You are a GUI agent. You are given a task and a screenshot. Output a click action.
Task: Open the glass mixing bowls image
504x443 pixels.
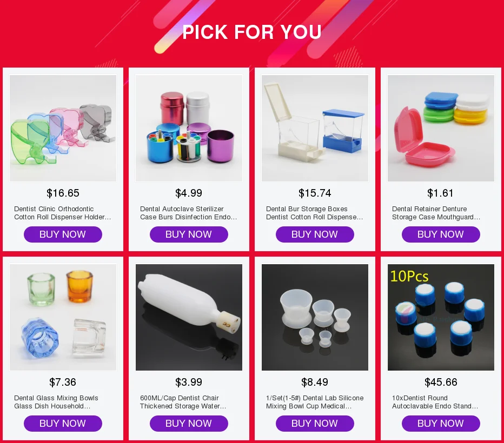[x=63, y=317]
